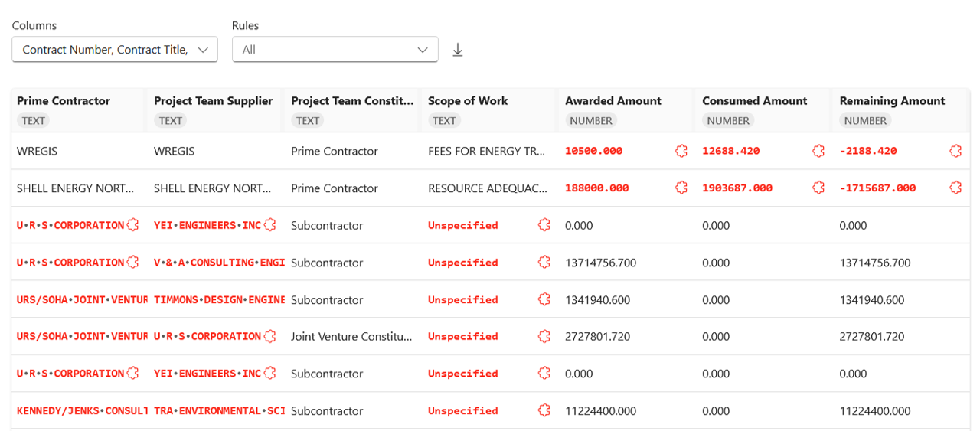This screenshot has height=431, width=980.
Task: Click rule-violation icon beside 12688.420 Consumed Amount
Action: point(818,151)
